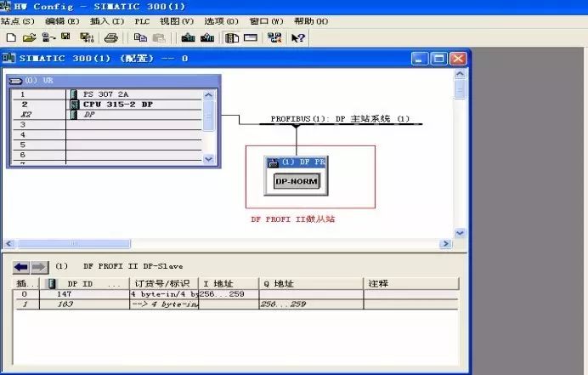Click the horizontal scrollbar thumb

[73, 243]
